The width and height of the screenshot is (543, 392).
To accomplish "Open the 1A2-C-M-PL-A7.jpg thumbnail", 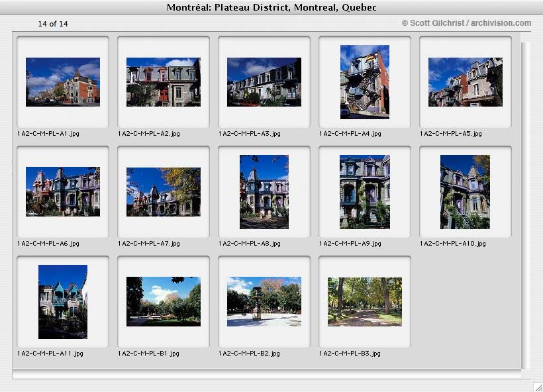I will (x=164, y=192).
